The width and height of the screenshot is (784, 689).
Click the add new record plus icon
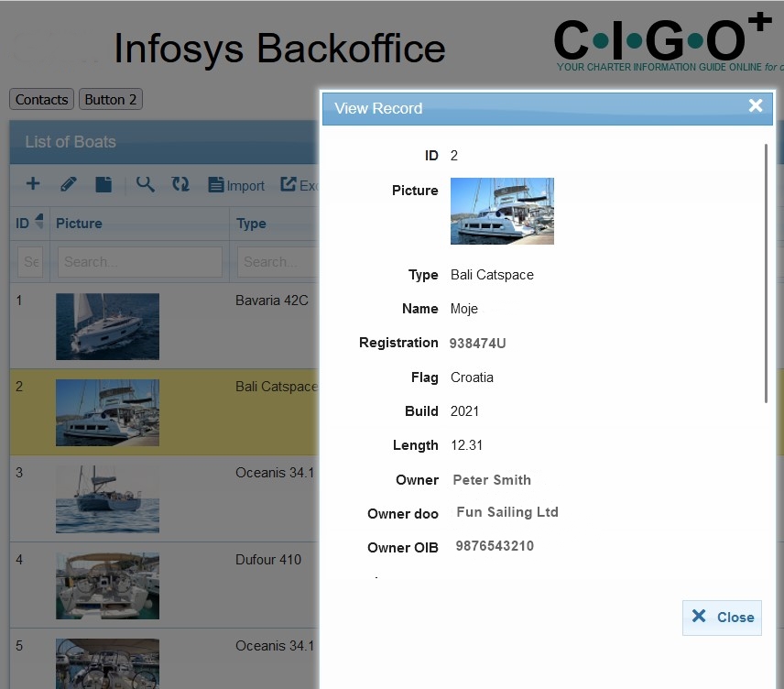click(x=33, y=184)
